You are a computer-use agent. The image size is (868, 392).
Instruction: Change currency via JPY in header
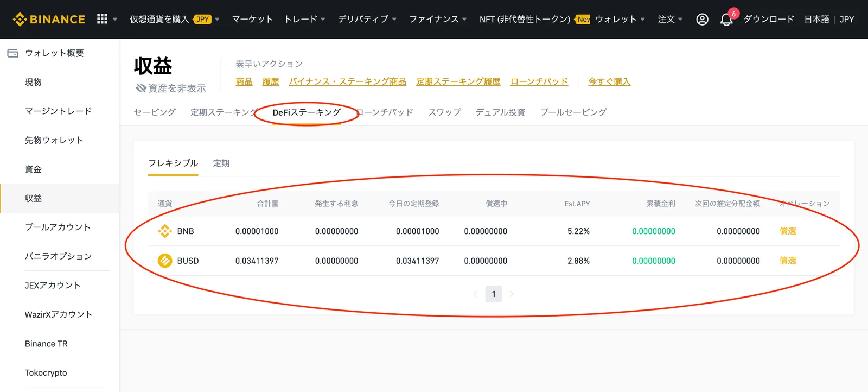(847, 19)
